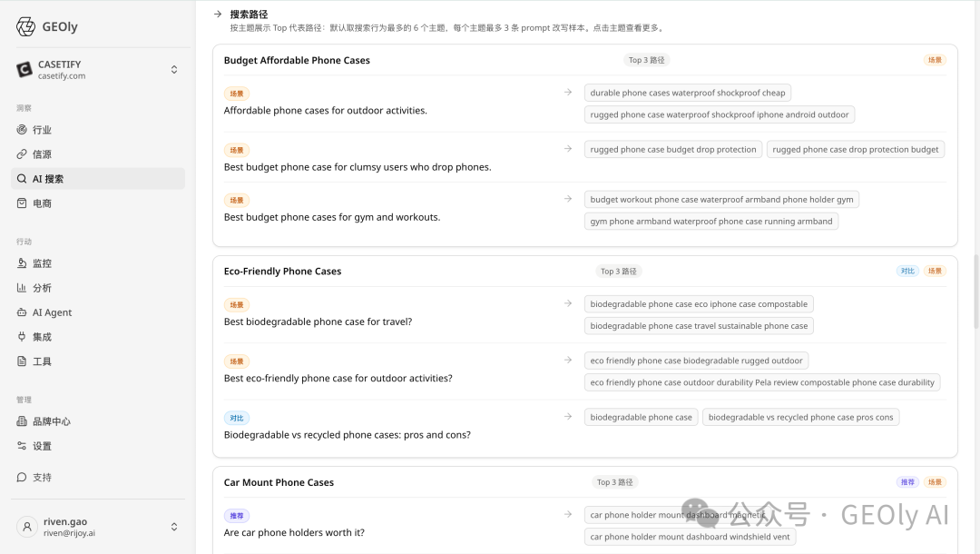
Task: Click the 集成 plug icon
Action: (x=22, y=336)
